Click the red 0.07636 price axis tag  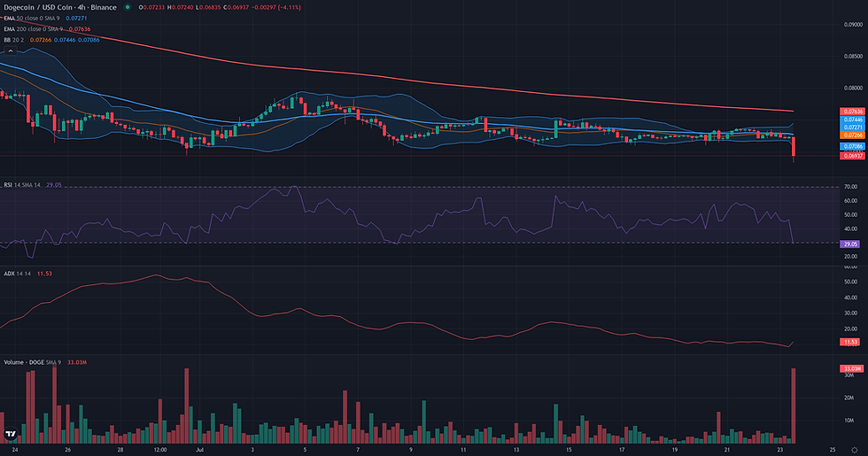pos(852,112)
